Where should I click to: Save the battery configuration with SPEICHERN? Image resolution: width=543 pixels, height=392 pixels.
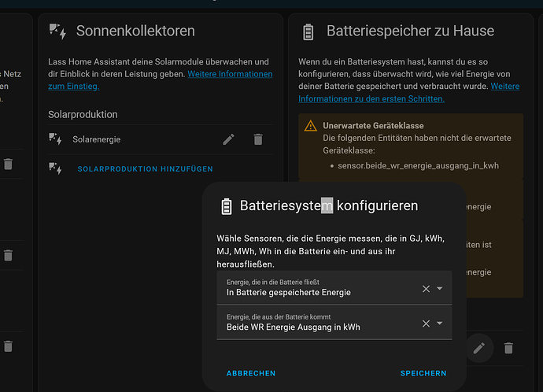tap(423, 373)
